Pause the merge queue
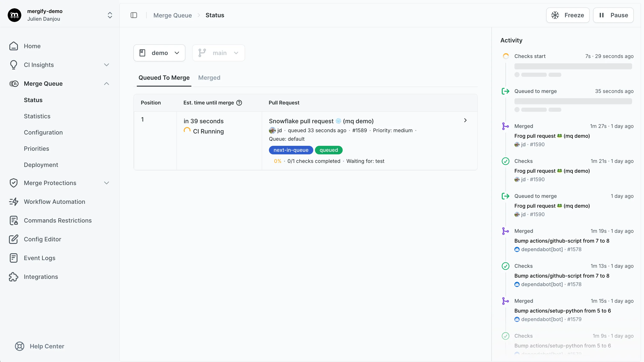 click(613, 15)
